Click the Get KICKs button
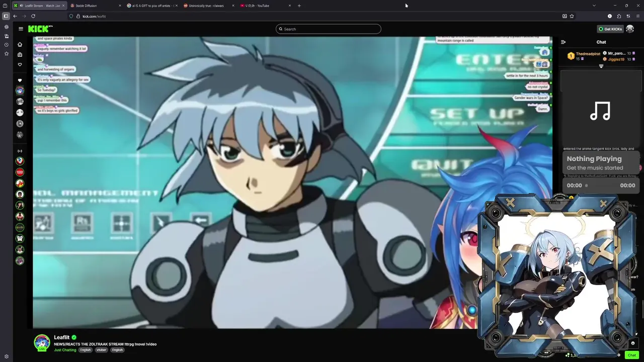644x362 pixels. coord(610,29)
